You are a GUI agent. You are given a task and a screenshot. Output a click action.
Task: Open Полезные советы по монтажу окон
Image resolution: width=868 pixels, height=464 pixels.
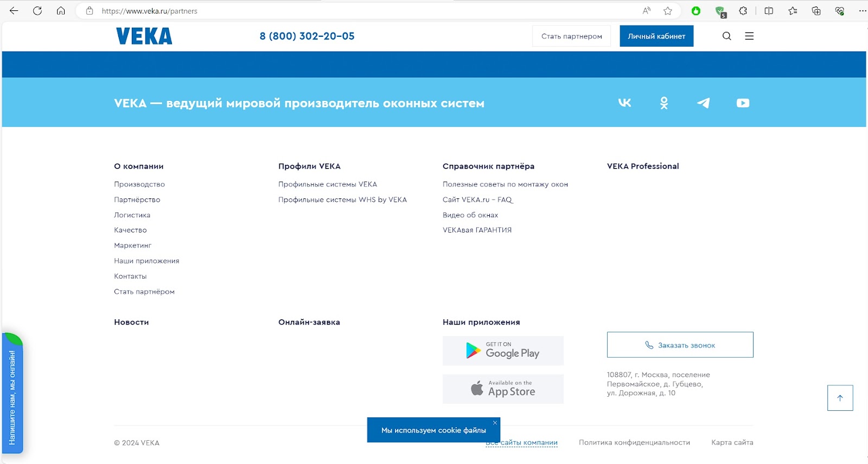pos(505,184)
